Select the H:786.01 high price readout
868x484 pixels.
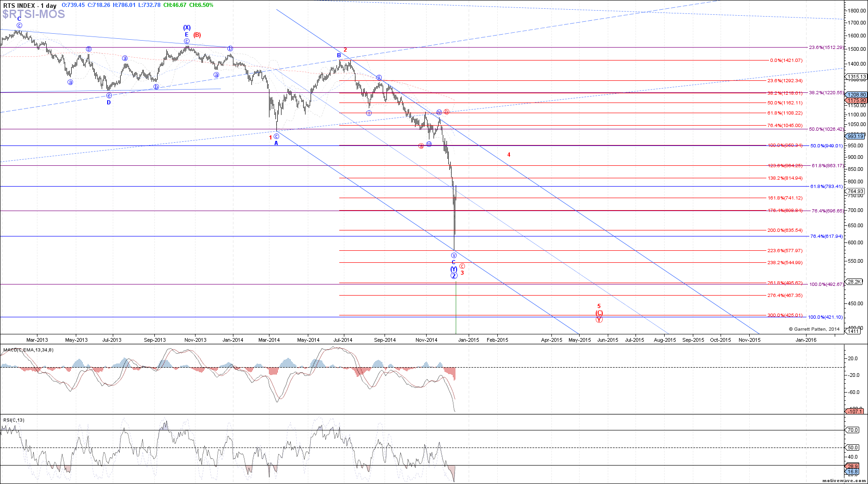(124, 5)
